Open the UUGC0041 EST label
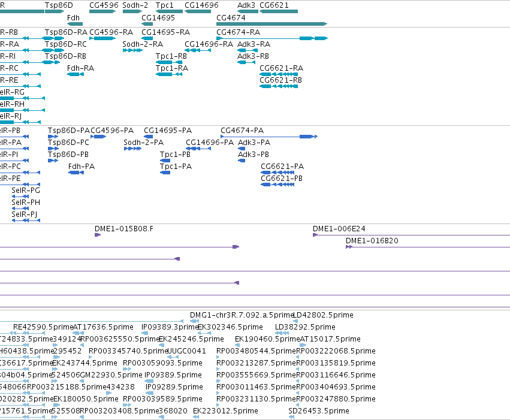 [x=186, y=352]
